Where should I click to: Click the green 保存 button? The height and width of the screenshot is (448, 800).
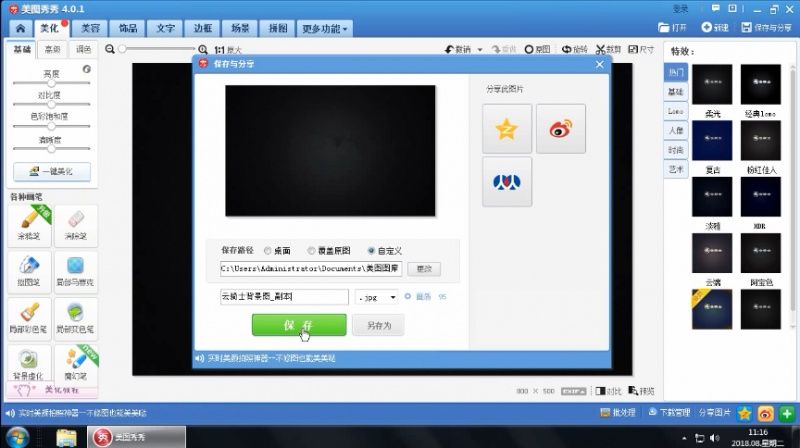(299, 325)
